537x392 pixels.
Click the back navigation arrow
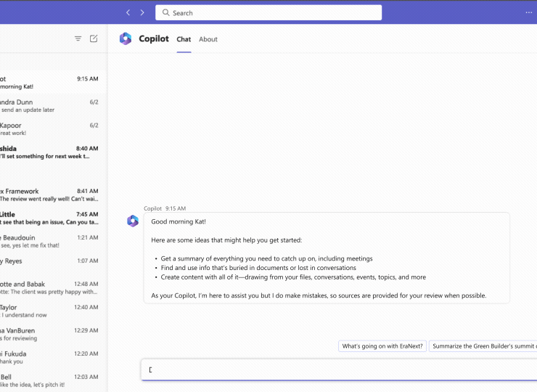point(128,12)
